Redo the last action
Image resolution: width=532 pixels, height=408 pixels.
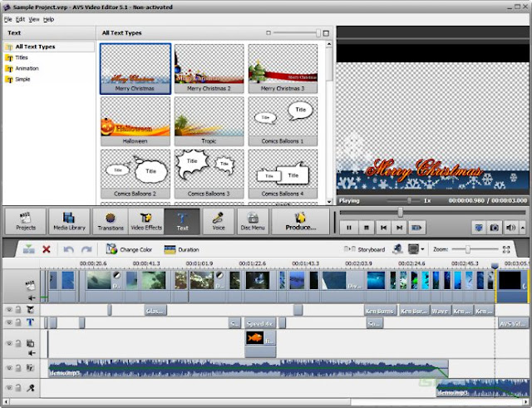pos(86,249)
